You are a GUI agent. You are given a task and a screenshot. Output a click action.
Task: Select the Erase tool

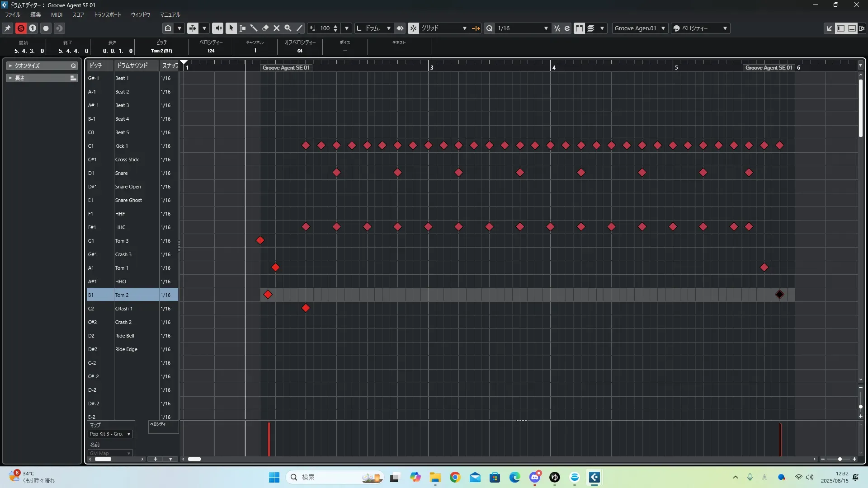point(265,28)
